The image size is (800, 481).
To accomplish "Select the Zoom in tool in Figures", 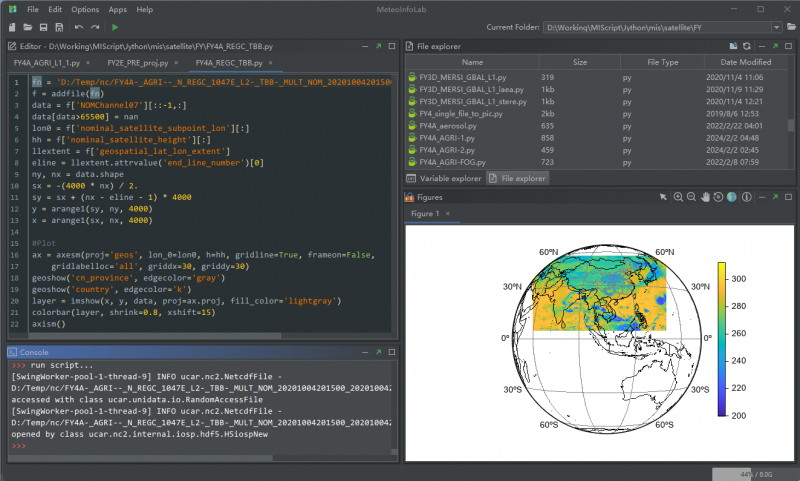I will [678, 197].
